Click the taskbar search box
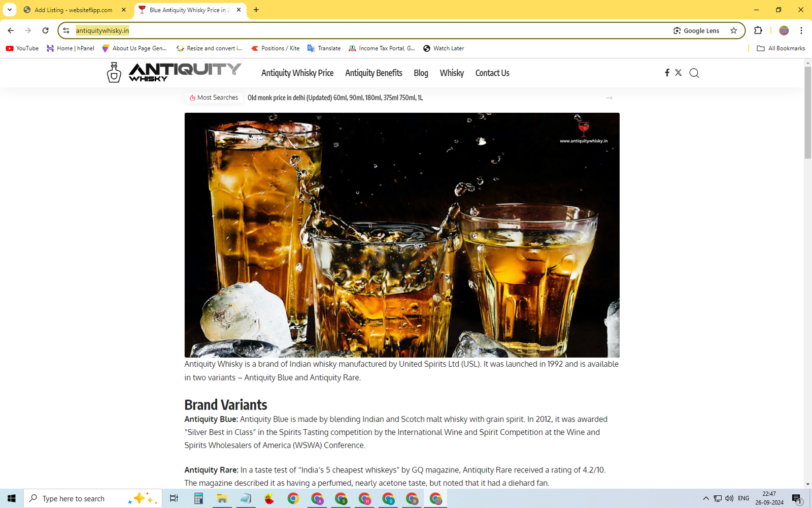The image size is (812, 508). [x=93, y=498]
